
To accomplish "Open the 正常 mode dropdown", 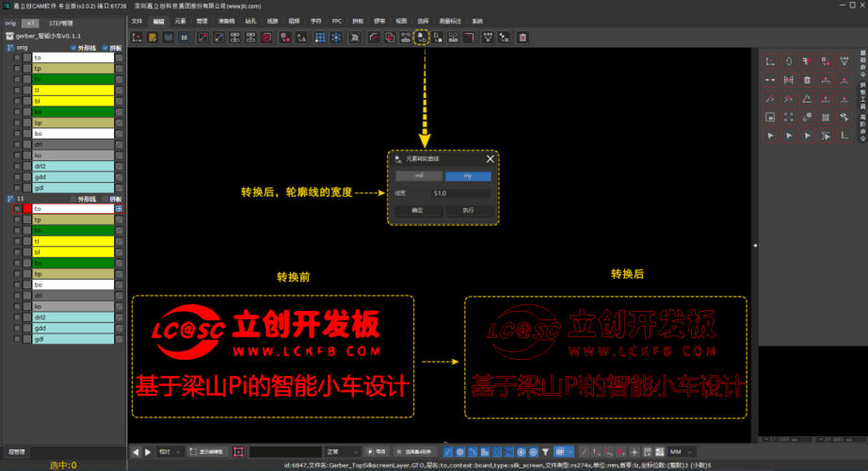I will coord(343,451).
